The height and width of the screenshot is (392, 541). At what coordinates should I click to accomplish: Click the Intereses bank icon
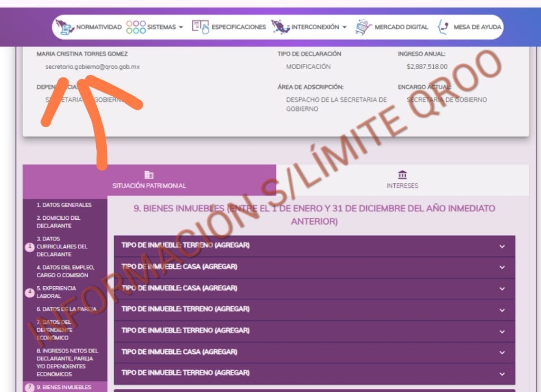(x=402, y=175)
